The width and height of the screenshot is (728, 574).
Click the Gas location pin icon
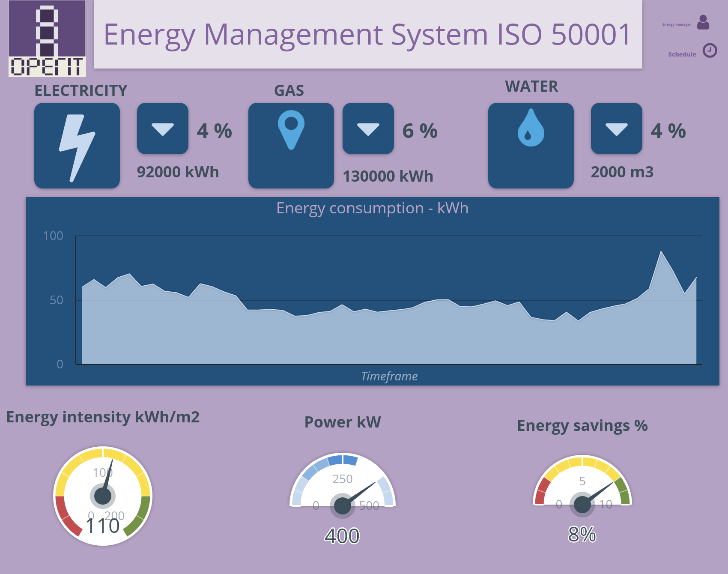[x=291, y=129]
